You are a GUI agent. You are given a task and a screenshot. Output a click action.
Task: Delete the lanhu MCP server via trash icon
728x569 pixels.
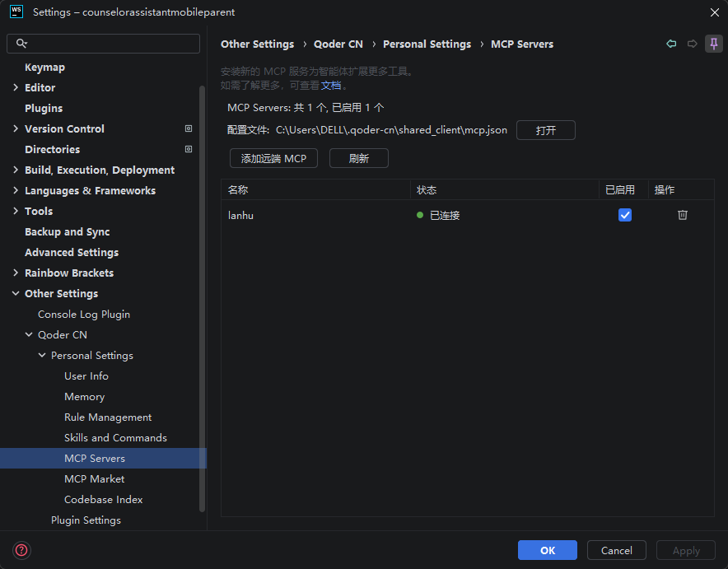coord(682,215)
